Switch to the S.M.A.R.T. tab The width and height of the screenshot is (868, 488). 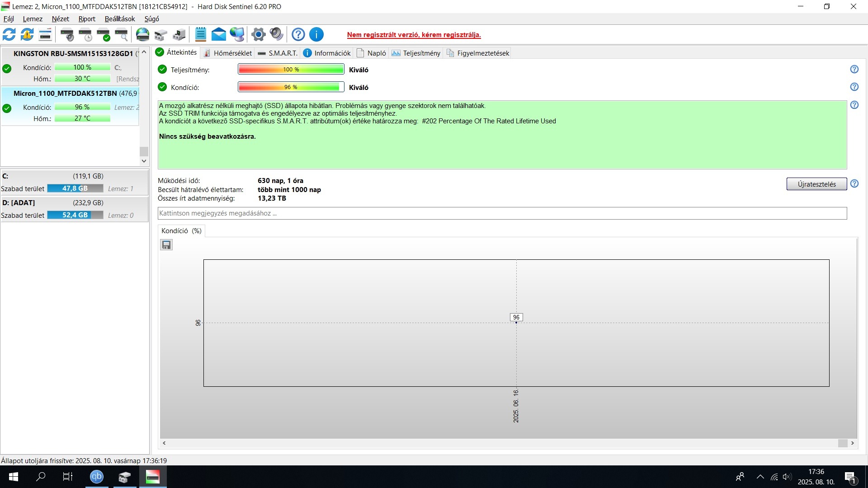[278, 53]
